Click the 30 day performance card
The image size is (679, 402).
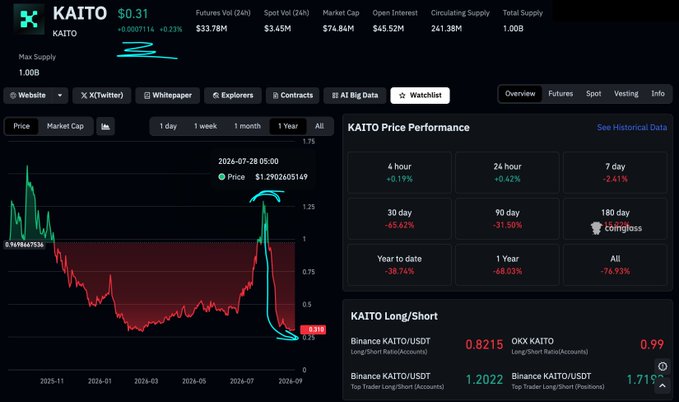399,219
